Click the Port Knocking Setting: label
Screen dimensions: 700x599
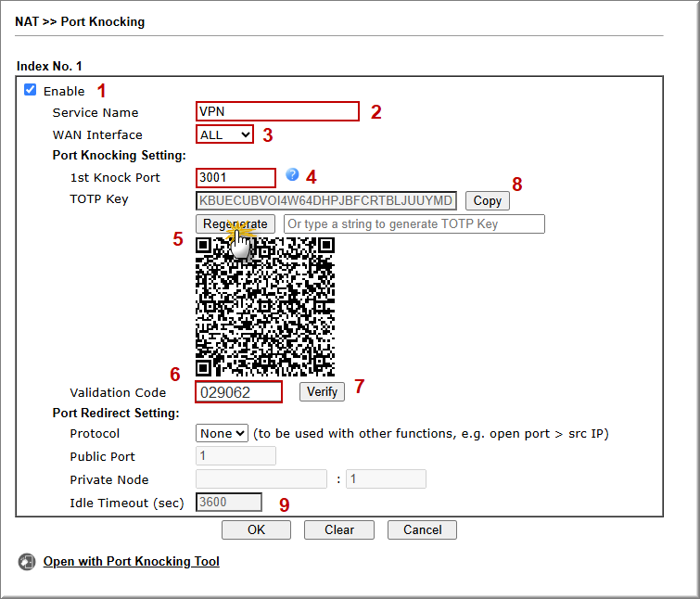click(x=120, y=156)
